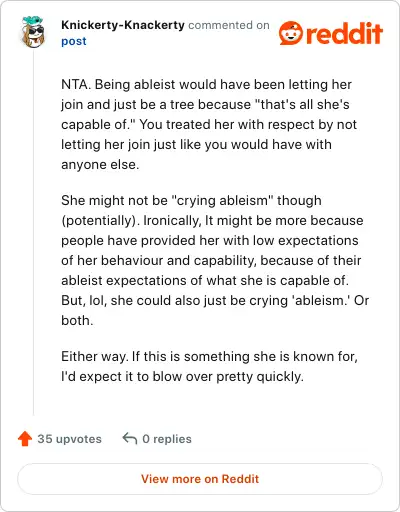Viewport: 400px width, 512px height.
Task: Click the word 'both.' ending second paragraph
Action: click(x=77, y=320)
